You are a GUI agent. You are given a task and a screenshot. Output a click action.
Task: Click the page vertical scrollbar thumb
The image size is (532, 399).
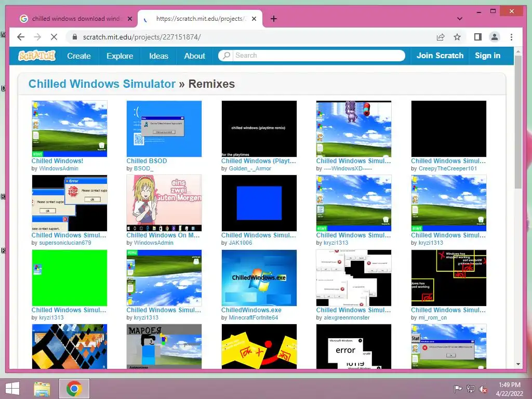click(518, 122)
